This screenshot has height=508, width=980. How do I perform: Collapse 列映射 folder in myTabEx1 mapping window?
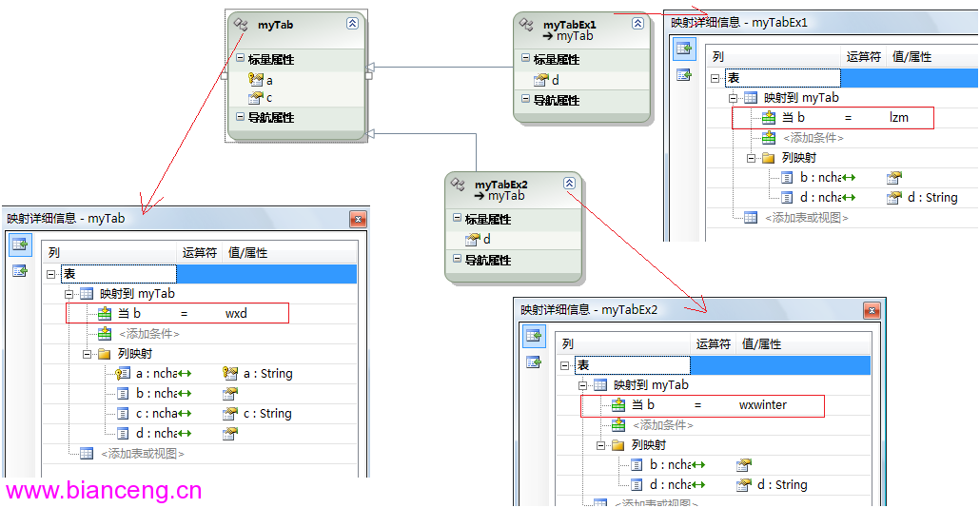pos(751,158)
